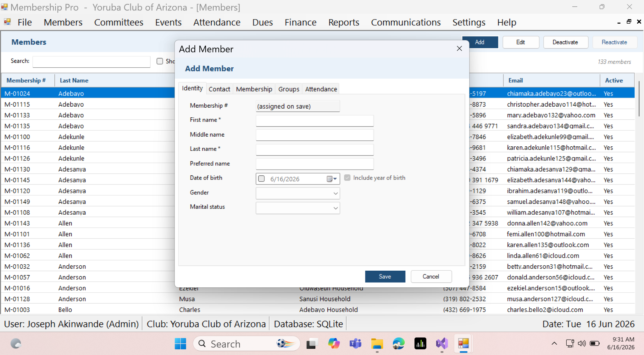This screenshot has width=644, height=355.
Task: Click the Membership Pro app icon in menu bar
Action: pos(7,22)
